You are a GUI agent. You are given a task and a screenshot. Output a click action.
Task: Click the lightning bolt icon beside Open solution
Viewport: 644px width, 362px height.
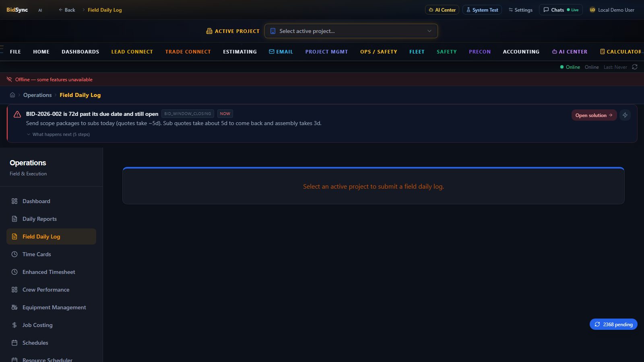click(x=625, y=115)
